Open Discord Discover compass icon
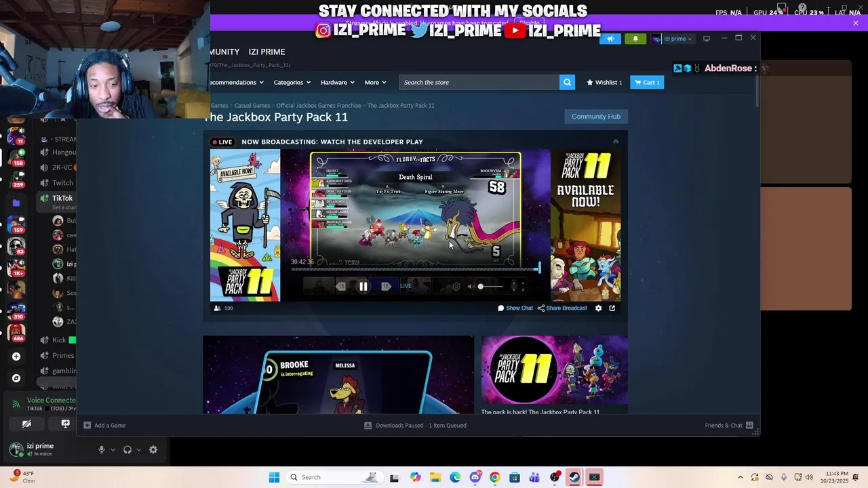 (x=16, y=378)
